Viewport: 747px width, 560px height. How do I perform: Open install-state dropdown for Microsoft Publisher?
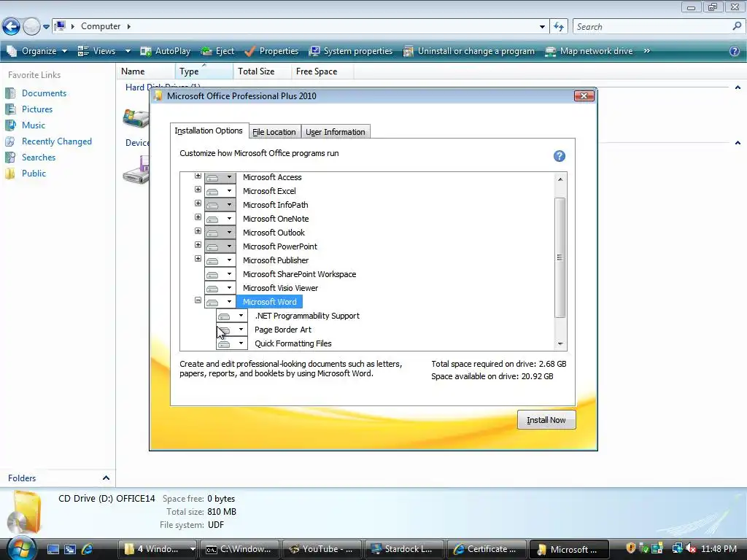point(220,260)
